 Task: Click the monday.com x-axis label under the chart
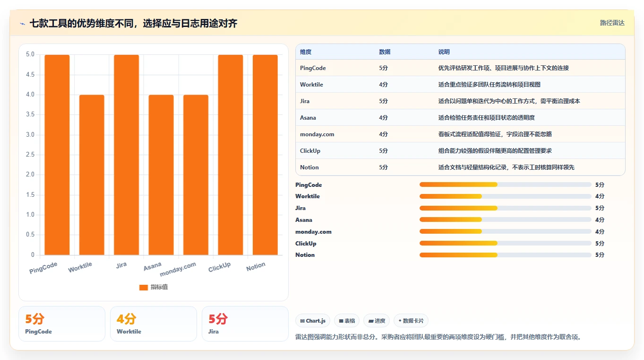178,270
